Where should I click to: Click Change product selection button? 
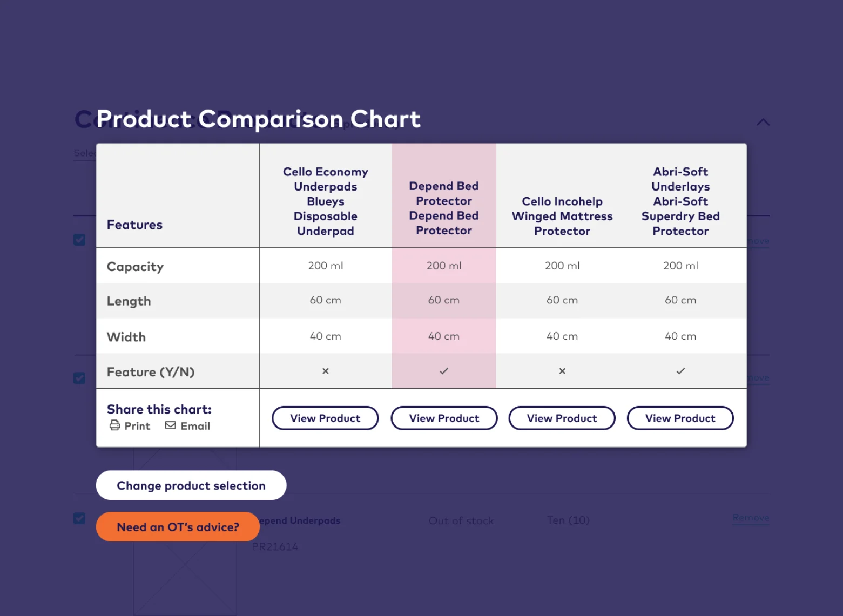click(x=191, y=485)
